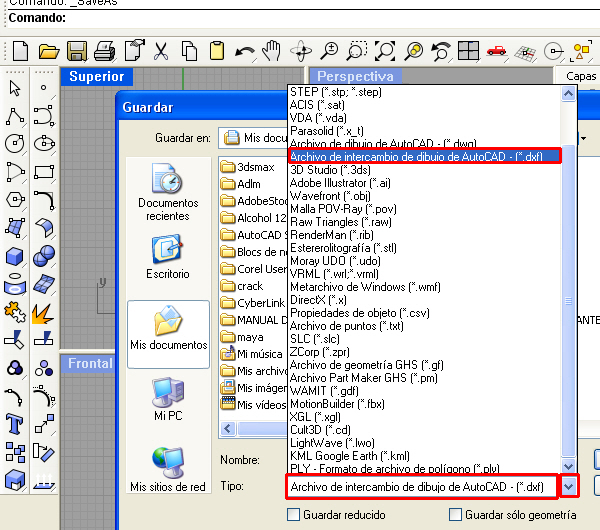Toggle Guardar reducido checkbox
600x530 pixels.
point(293,515)
